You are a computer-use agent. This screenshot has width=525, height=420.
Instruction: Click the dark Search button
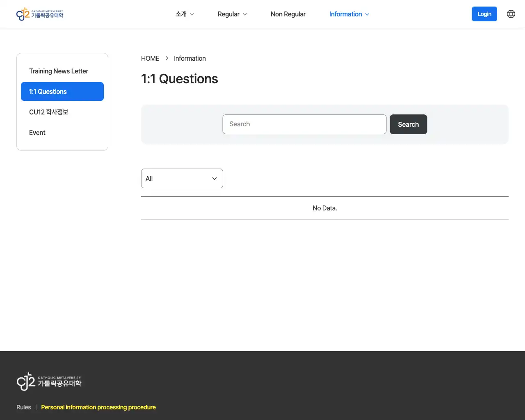(409, 124)
